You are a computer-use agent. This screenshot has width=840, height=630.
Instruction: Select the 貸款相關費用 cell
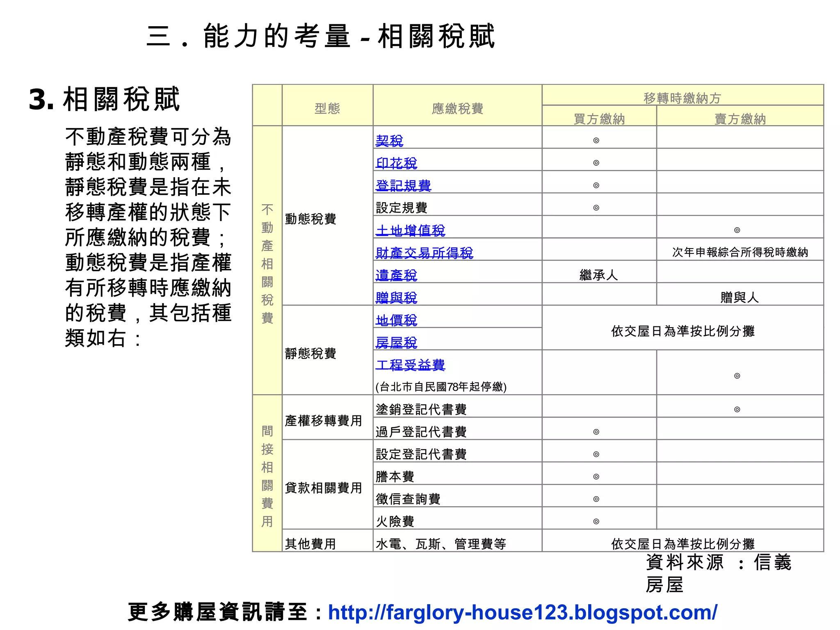(x=327, y=484)
